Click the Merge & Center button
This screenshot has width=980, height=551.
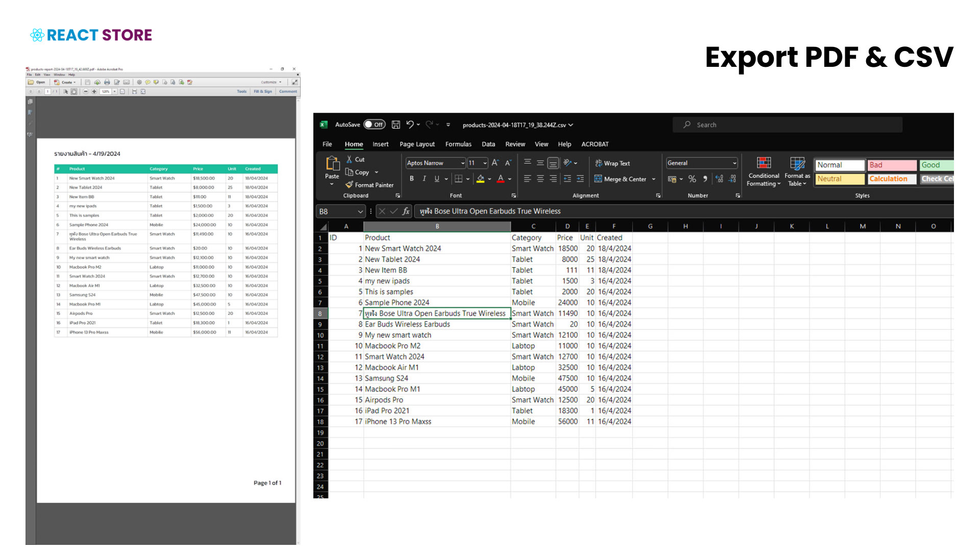coord(620,179)
